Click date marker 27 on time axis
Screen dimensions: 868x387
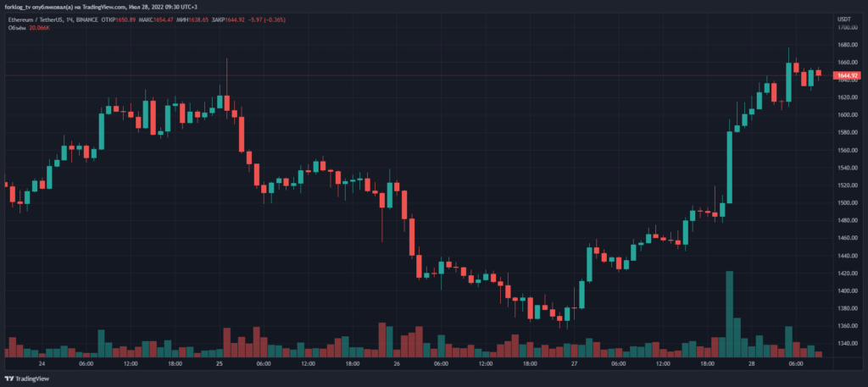click(574, 364)
